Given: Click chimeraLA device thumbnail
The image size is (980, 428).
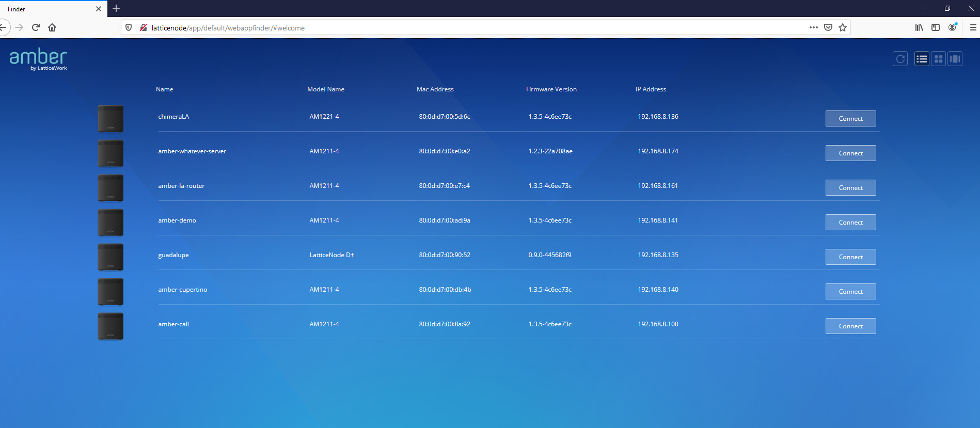Looking at the screenshot, I should click(110, 119).
